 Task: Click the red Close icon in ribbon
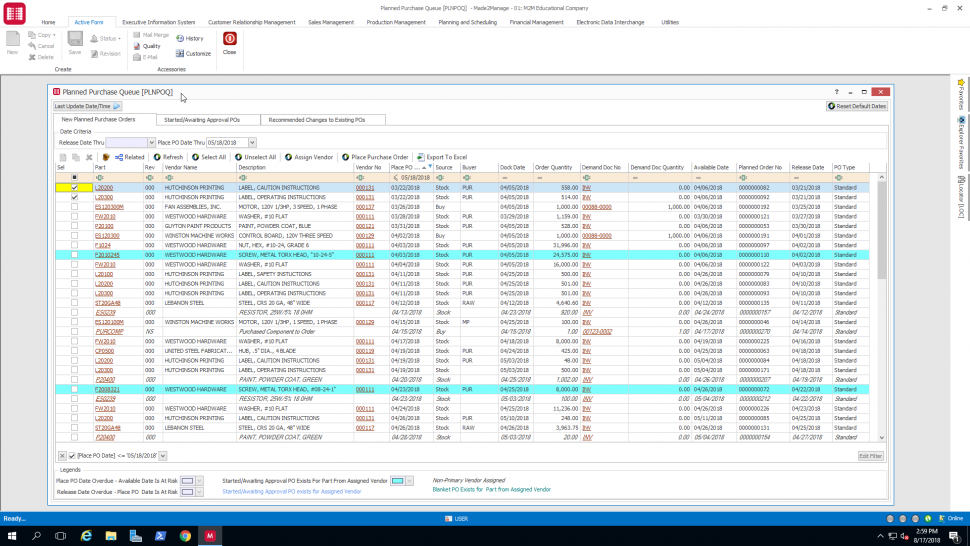230,39
